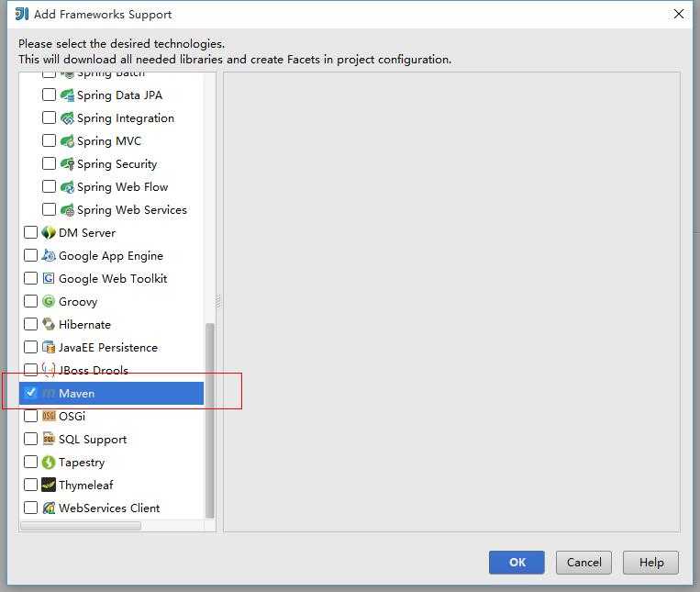Open the Help button
Viewport: 700px width, 592px height.
(650, 563)
